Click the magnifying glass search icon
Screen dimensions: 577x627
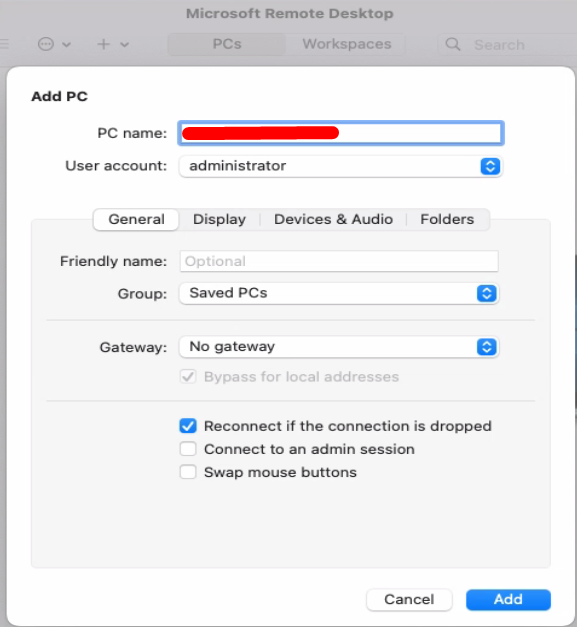[453, 44]
